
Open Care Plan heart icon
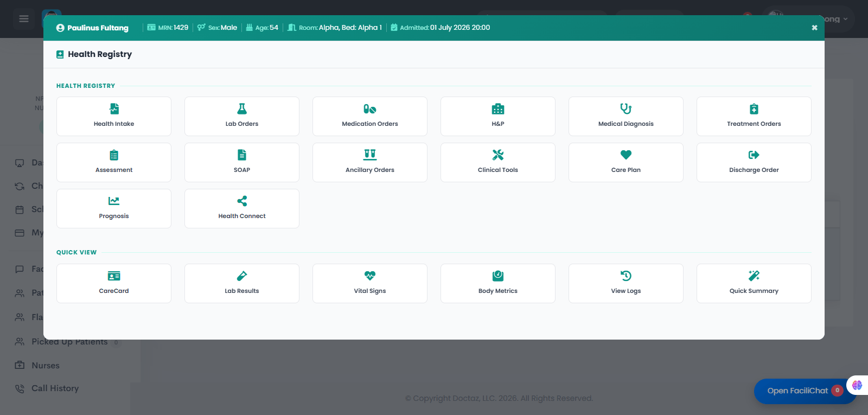[626, 155]
